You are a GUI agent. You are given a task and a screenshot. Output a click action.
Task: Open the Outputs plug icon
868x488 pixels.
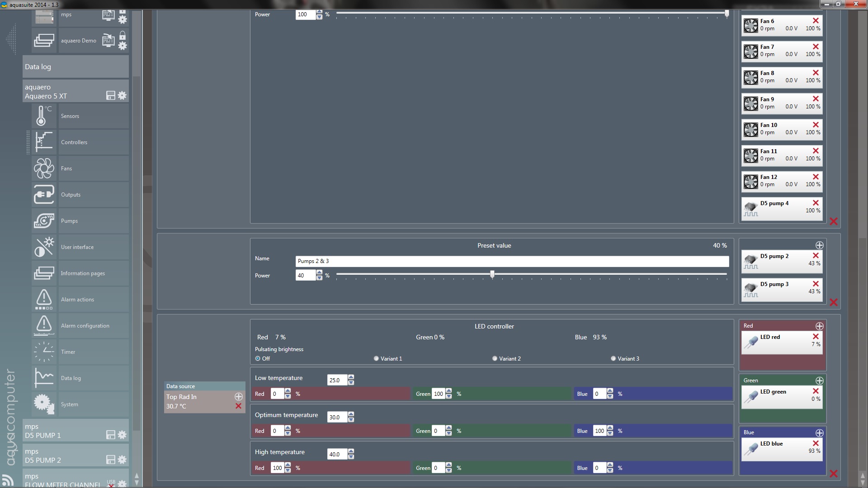[44, 195]
